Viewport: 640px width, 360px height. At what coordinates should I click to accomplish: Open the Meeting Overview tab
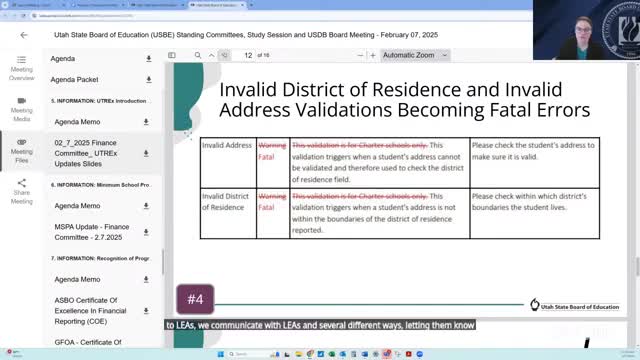point(22,69)
